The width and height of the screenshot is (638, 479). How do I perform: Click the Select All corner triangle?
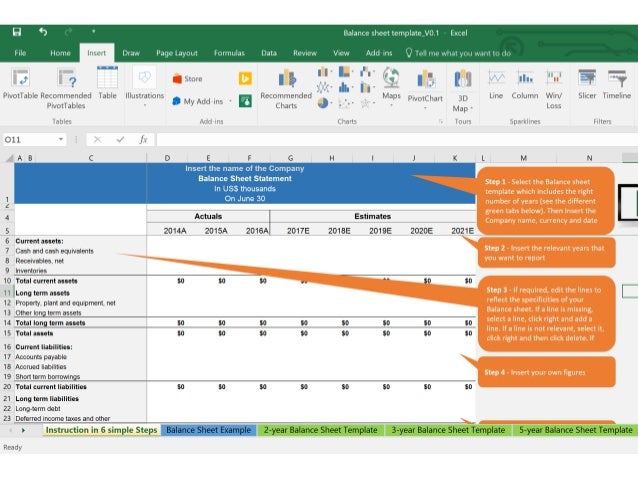[8, 158]
